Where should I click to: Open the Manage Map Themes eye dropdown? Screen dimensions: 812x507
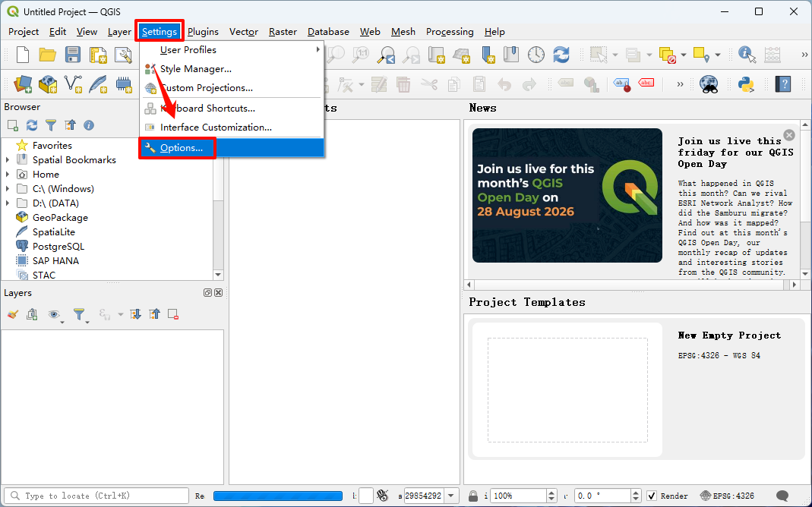tap(55, 315)
